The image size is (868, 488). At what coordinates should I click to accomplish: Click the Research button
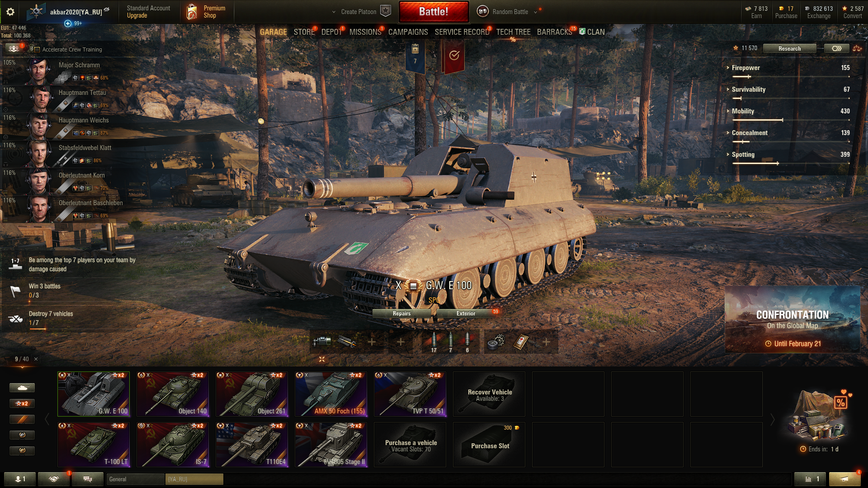click(x=789, y=48)
